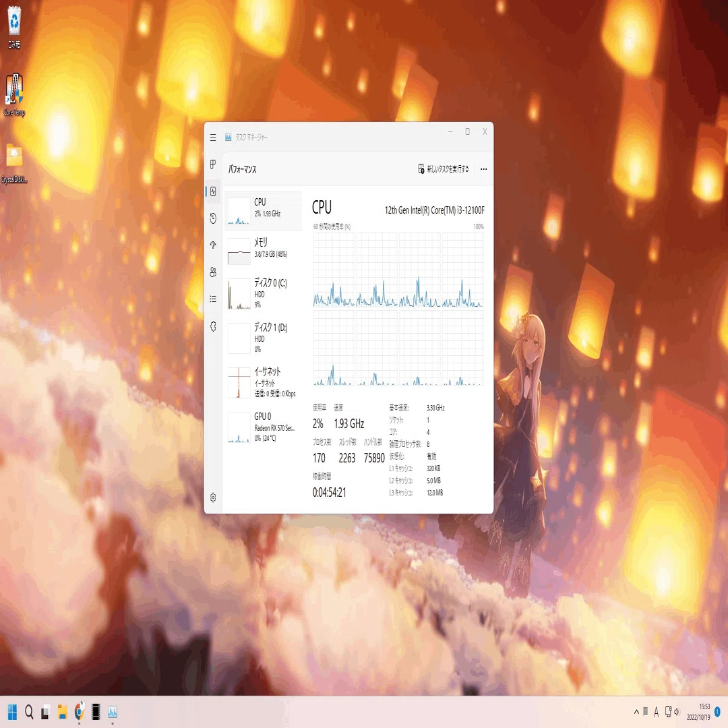Open App history from the sidebar
Screen dimensions: 728x728
[x=212, y=218]
